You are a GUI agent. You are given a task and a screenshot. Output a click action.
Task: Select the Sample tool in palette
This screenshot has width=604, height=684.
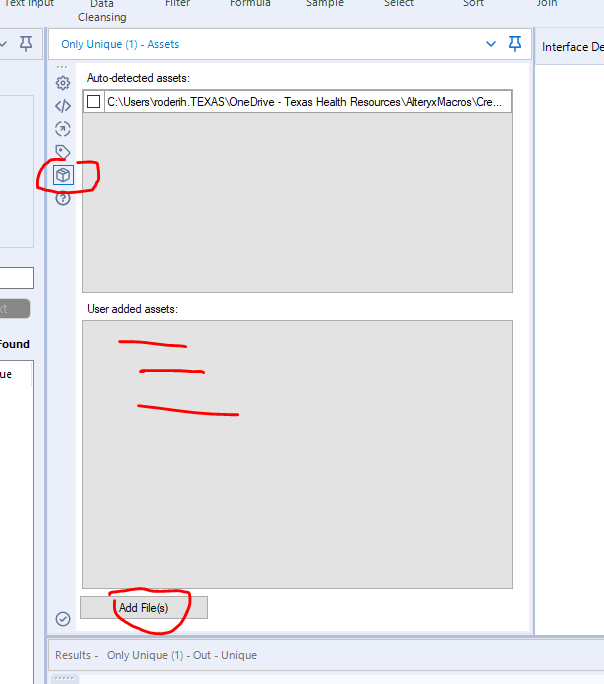click(x=325, y=3)
